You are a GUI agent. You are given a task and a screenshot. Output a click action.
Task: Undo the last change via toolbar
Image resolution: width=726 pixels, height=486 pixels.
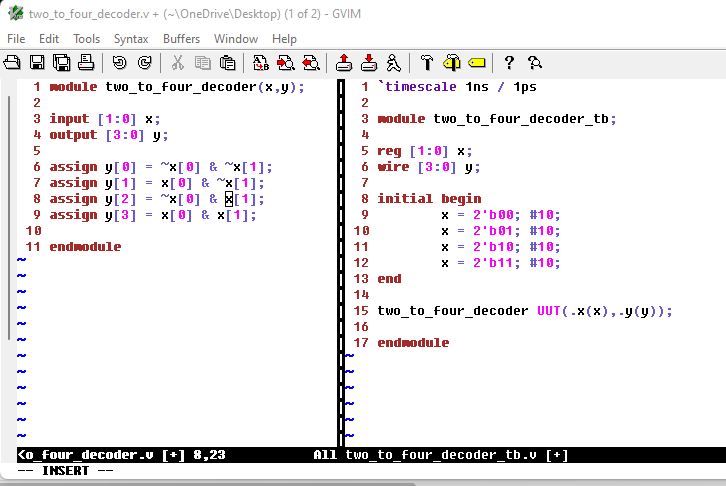point(120,63)
